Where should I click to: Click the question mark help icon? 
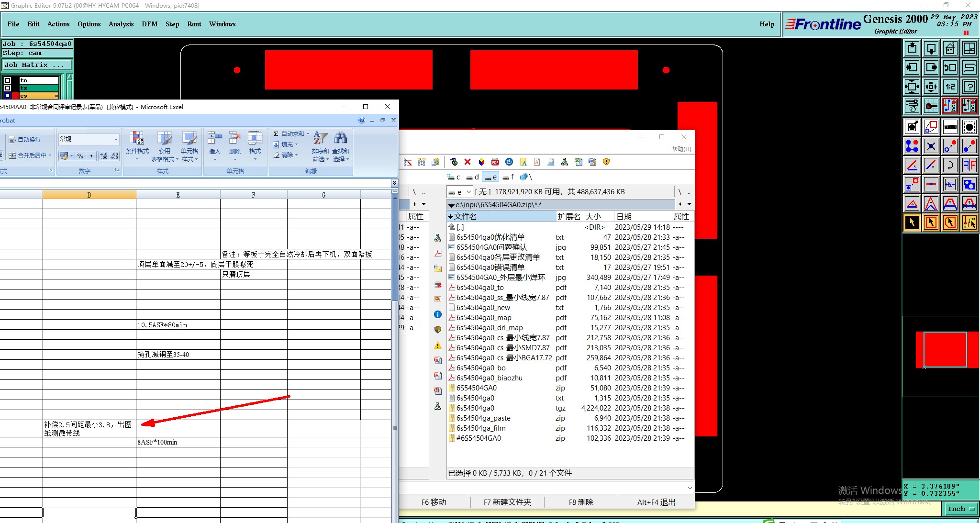point(969,87)
